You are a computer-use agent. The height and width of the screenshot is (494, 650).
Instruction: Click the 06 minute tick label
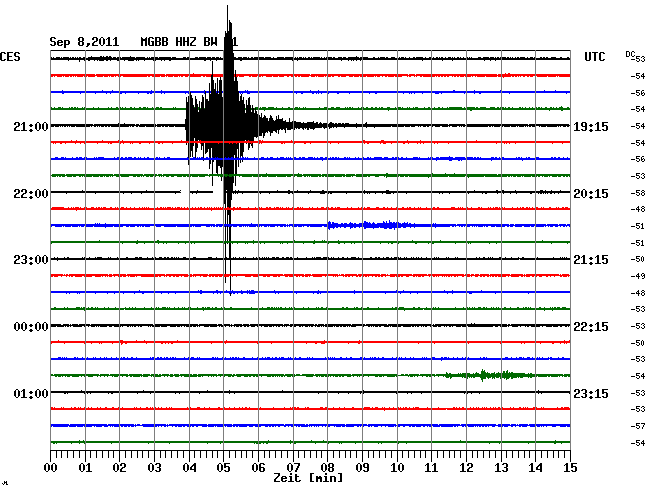(x=258, y=468)
